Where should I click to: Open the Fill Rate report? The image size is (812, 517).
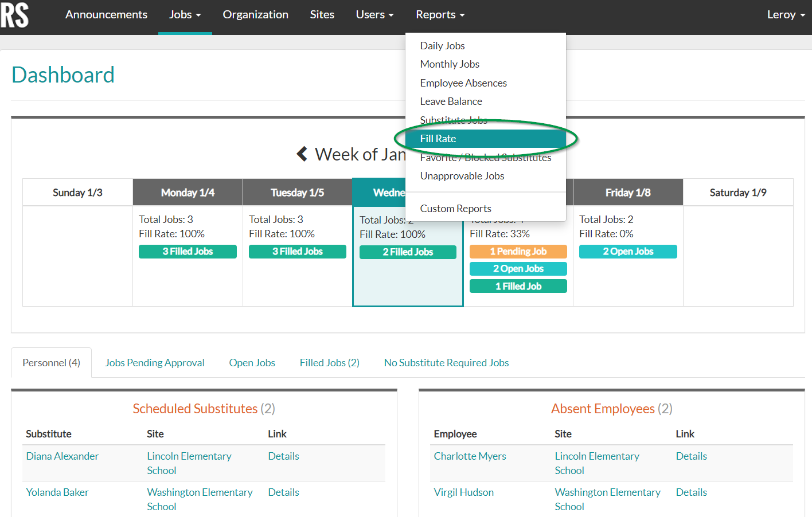click(x=485, y=139)
